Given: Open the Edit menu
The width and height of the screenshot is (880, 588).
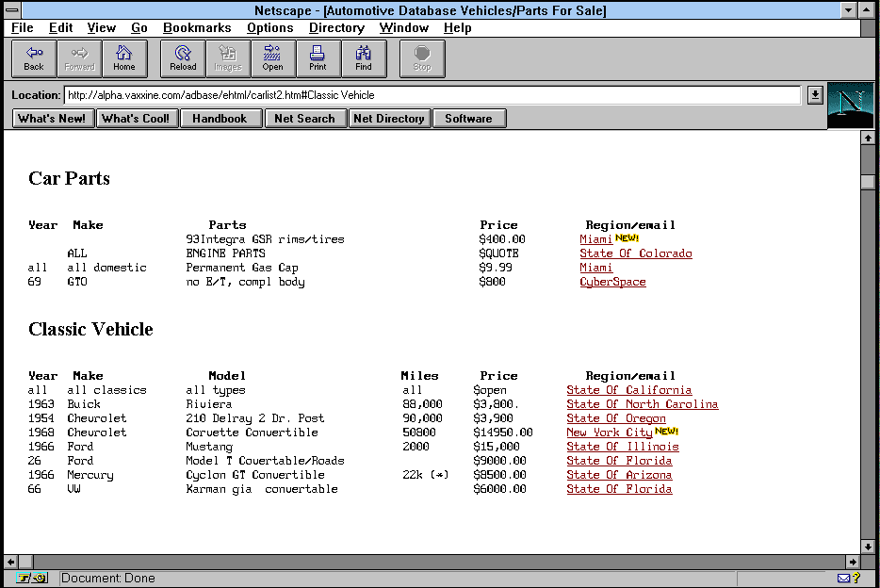Looking at the screenshot, I should (60, 28).
